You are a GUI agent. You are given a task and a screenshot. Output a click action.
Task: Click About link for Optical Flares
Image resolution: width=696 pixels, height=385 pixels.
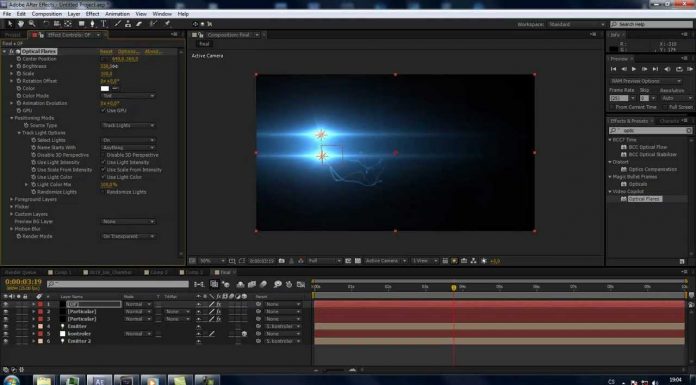click(x=153, y=52)
